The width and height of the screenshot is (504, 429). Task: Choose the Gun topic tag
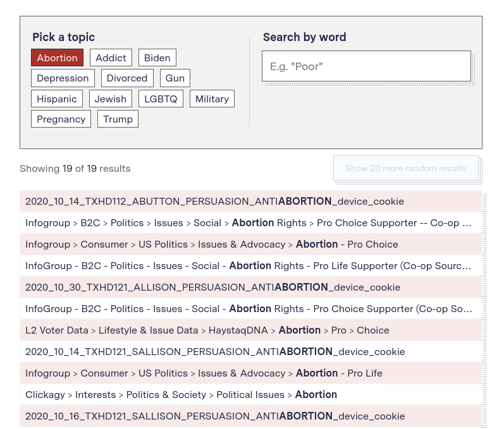(x=175, y=78)
